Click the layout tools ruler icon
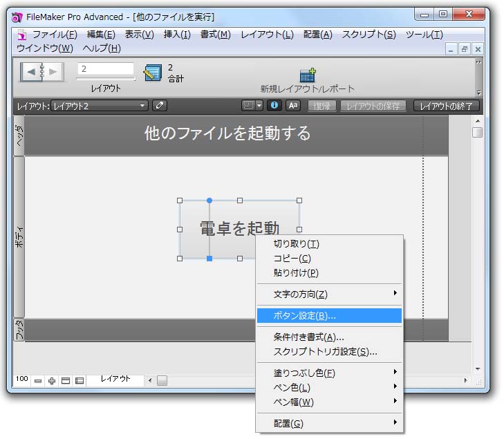 click(153, 73)
